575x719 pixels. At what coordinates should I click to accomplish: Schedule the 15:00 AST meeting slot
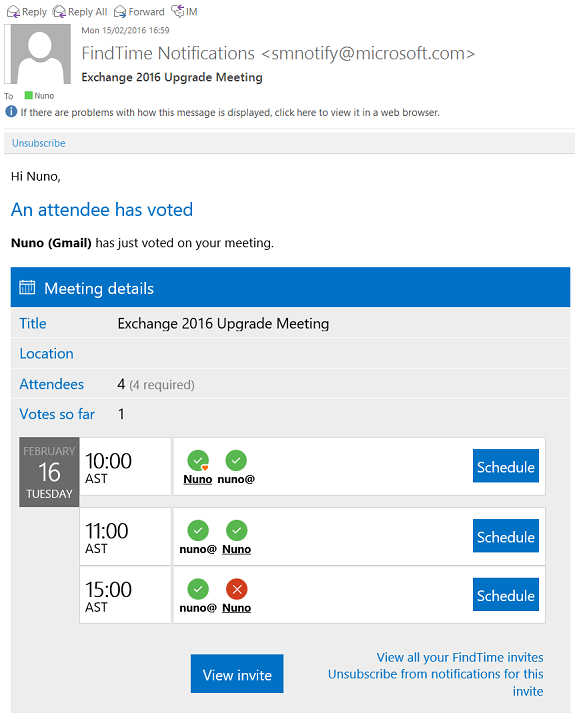(x=506, y=594)
